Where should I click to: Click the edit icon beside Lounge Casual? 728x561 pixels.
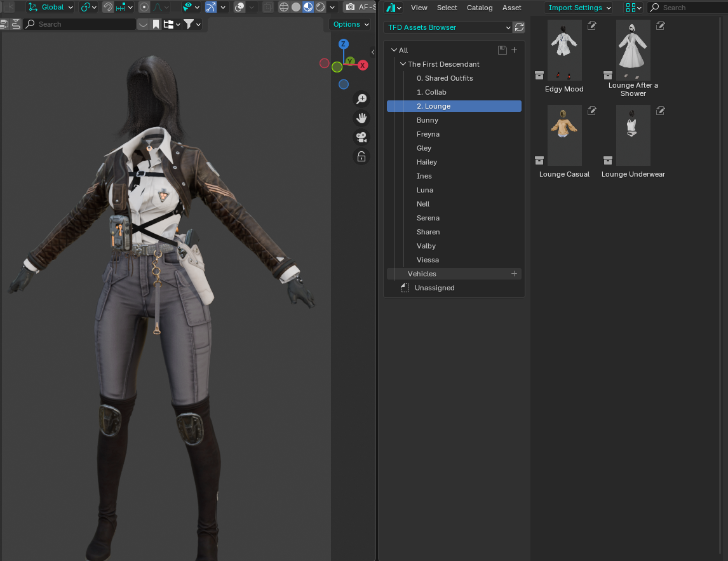click(591, 111)
